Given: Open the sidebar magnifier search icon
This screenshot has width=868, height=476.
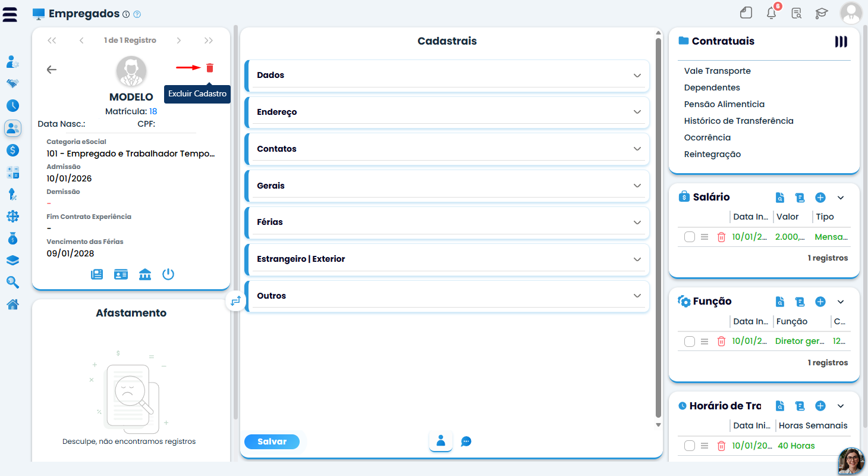Looking at the screenshot, I should [x=12, y=282].
